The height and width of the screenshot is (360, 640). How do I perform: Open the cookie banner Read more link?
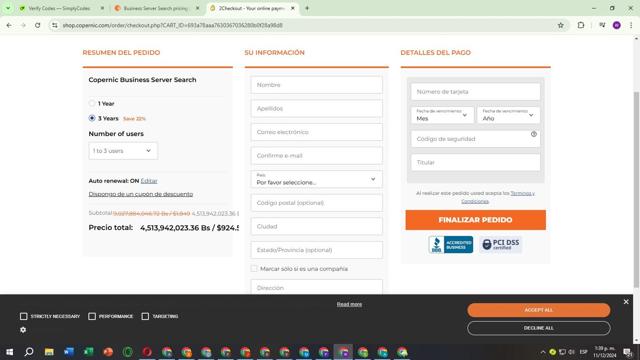click(x=349, y=304)
